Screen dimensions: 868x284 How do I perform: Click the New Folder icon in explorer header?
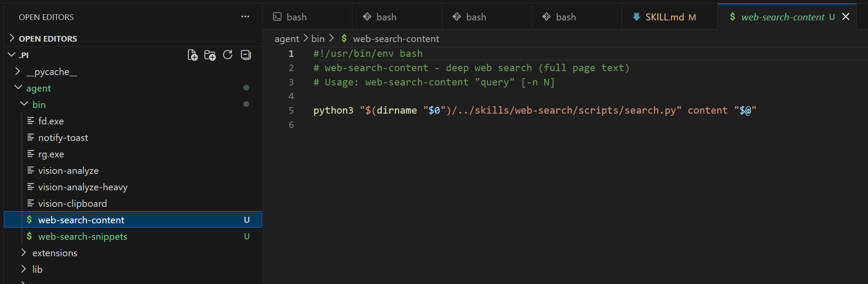[x=210, y=55]
